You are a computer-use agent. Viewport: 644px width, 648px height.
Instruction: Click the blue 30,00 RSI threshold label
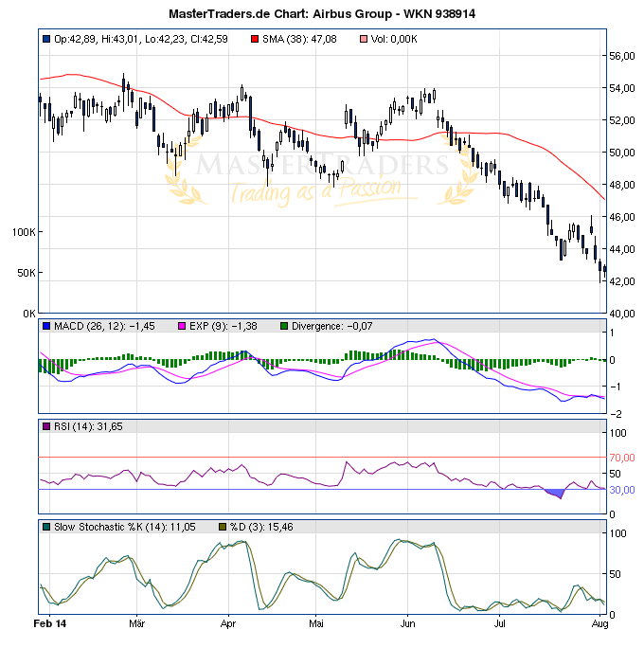pyautogui.click(x=622, y=490)
